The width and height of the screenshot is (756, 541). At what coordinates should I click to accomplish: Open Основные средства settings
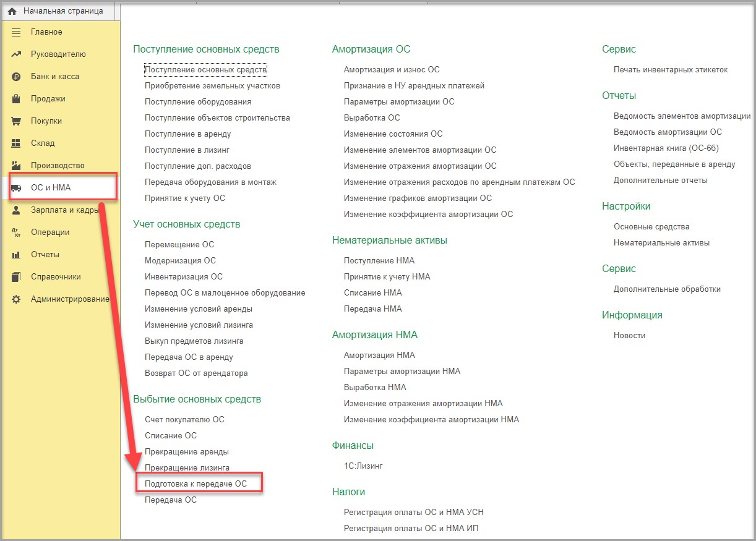[651, 226]
